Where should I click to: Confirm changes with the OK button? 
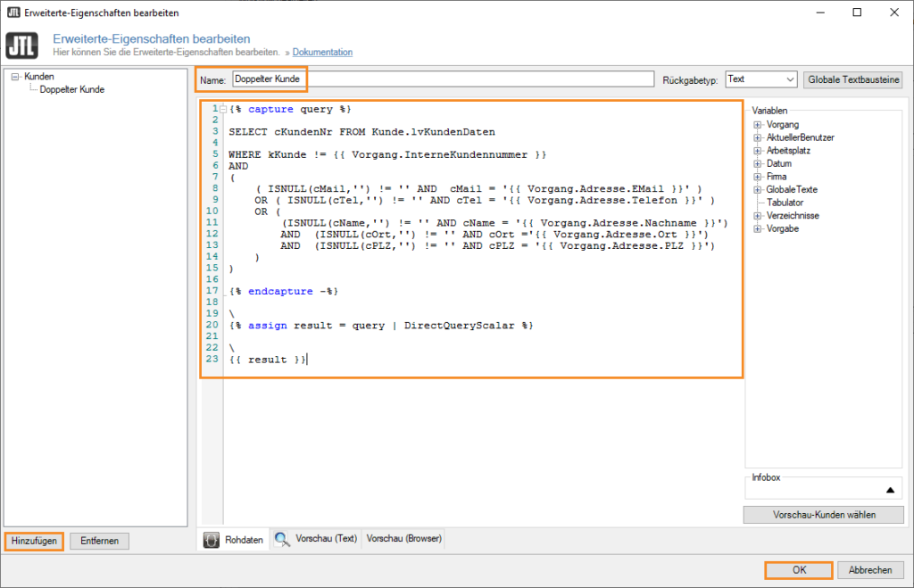click(x=799, y=569)
